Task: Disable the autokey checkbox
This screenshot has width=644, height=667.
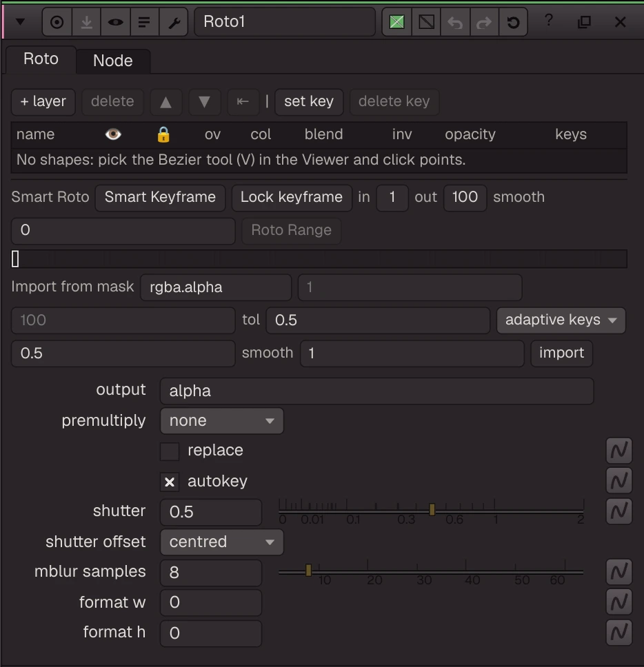Action: [x=170, y=482]
